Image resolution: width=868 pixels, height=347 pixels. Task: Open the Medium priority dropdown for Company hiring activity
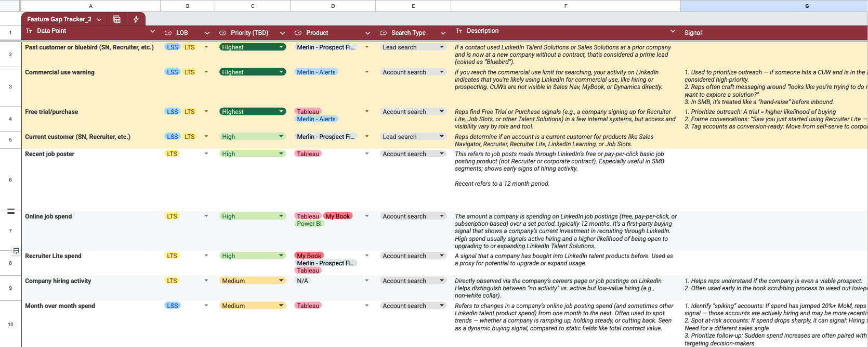281,280
